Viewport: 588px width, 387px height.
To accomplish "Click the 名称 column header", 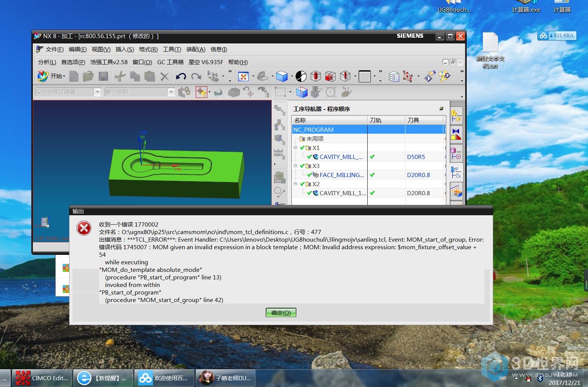I will (x=330, y=120).
